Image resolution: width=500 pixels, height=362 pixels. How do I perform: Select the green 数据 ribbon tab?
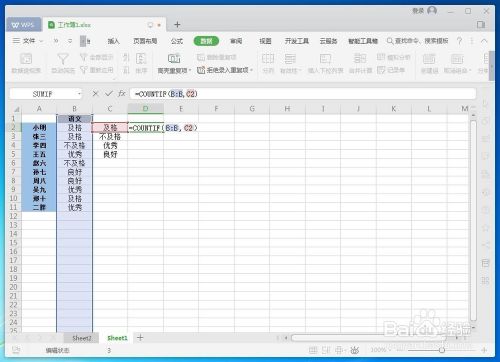pyautogui.click(x=206, y=41)
